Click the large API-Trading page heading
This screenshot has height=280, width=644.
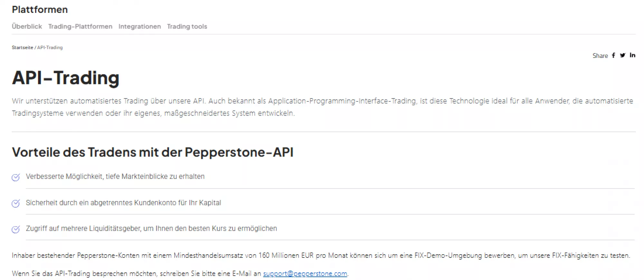tap(65, 78)
